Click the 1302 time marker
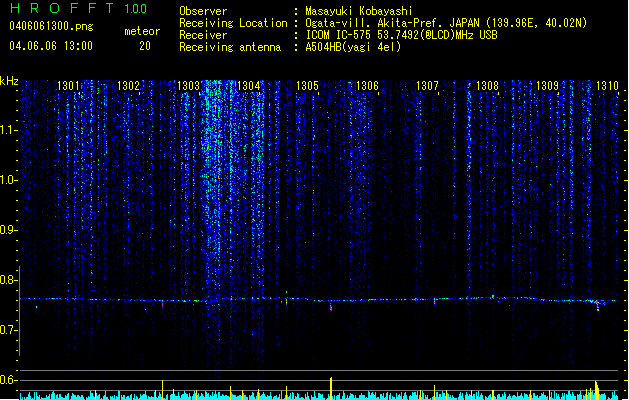 (x=128, y=86)
